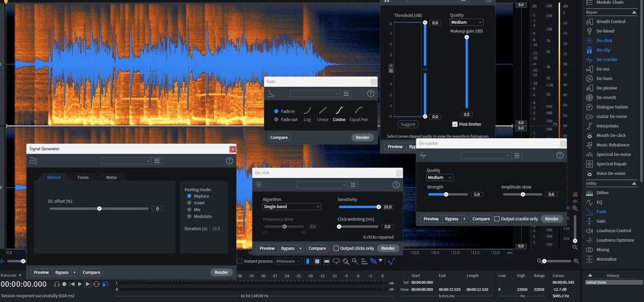Collapse the Utility section

click(x=634, y=183)
